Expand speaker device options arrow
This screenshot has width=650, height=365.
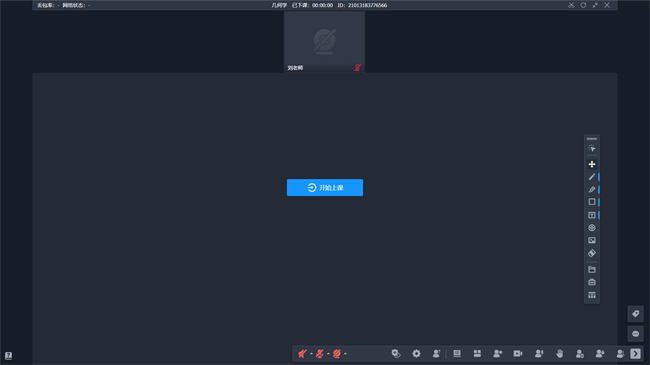311,354
